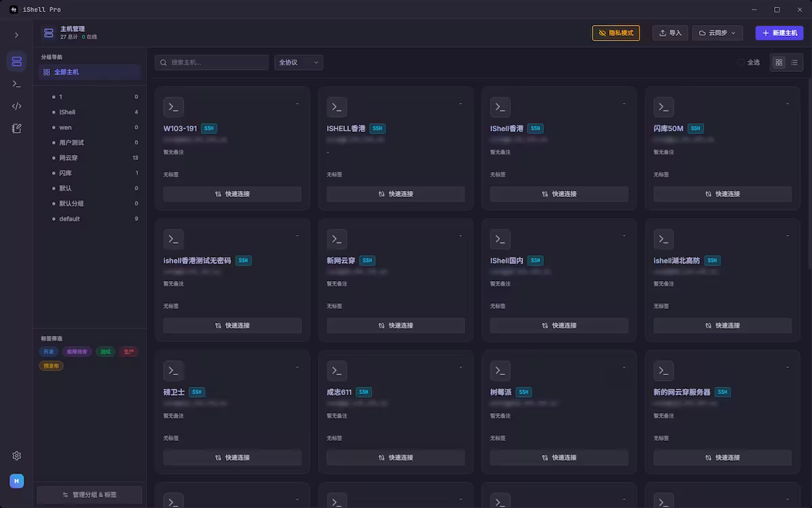Switch to 全部主机 all hosts view

(x=74, y=72)
